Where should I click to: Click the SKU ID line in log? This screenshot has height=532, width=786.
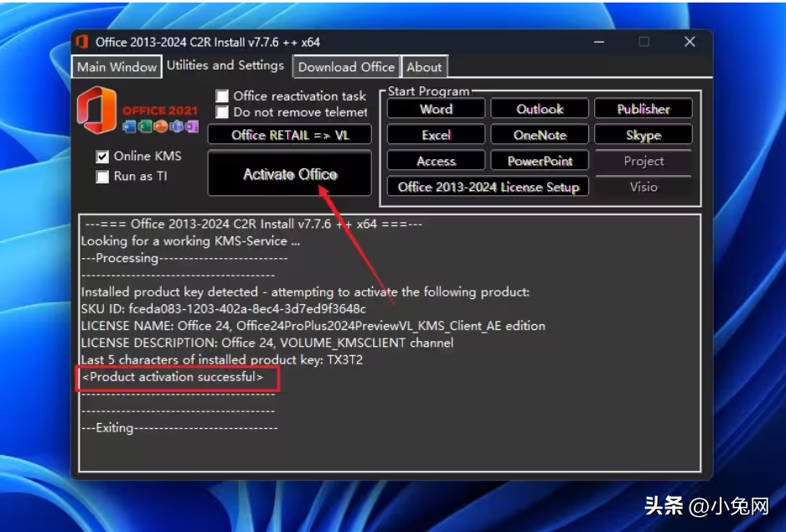224,309
